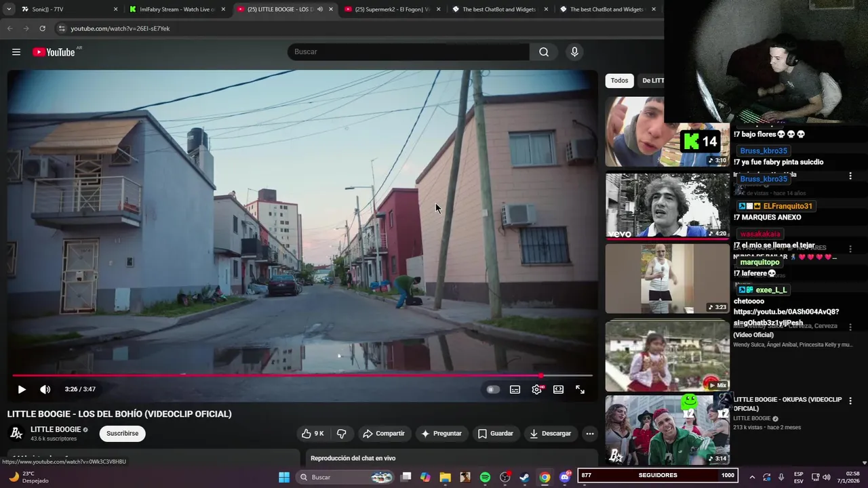
Task: Open the video player settings gear
Action: coord(537,390)
